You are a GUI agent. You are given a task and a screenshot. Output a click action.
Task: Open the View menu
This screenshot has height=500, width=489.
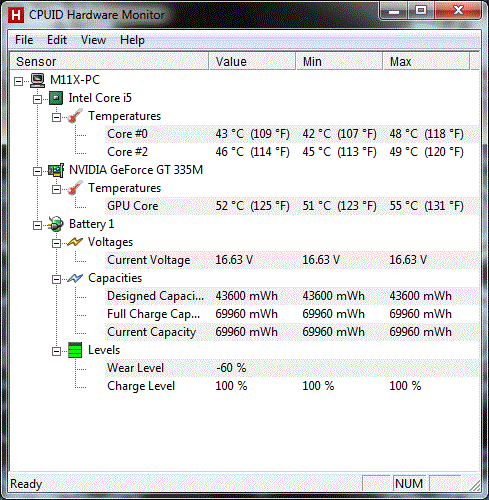(93, 40)
